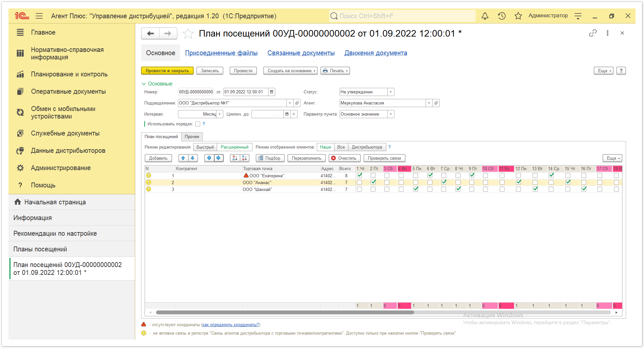
Task: Click the notifications bell icon
Action: click(485, 16)
